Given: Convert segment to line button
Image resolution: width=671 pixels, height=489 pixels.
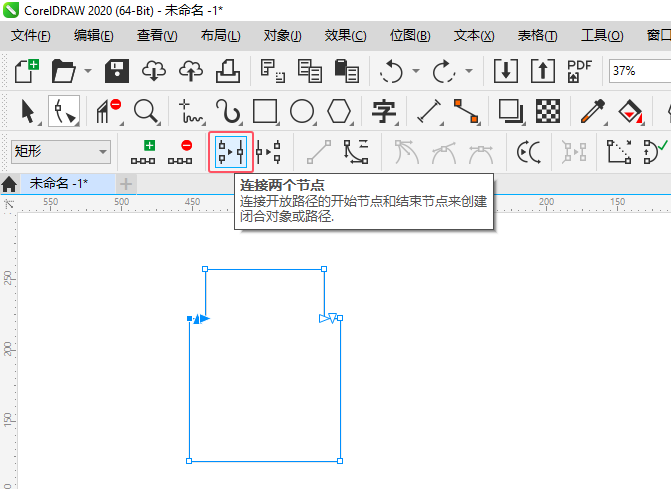Looking at the screenshot, I should pyautogui.click(x=319, y=152).
